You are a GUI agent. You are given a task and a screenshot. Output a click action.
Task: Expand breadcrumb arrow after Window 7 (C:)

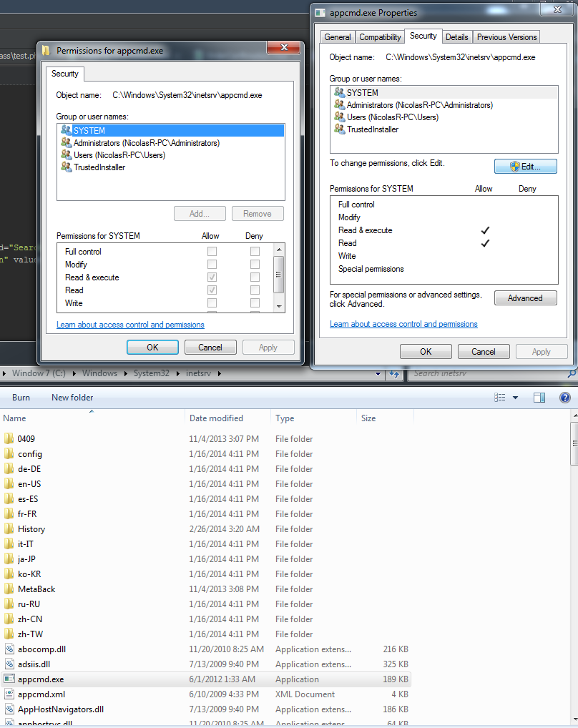pos(74,373)
